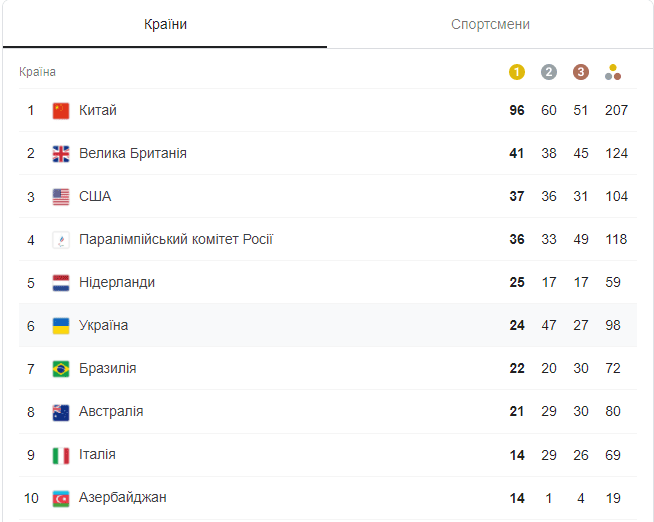Click the gold medal column icon

pyautogui.click(x=517, y=72)
